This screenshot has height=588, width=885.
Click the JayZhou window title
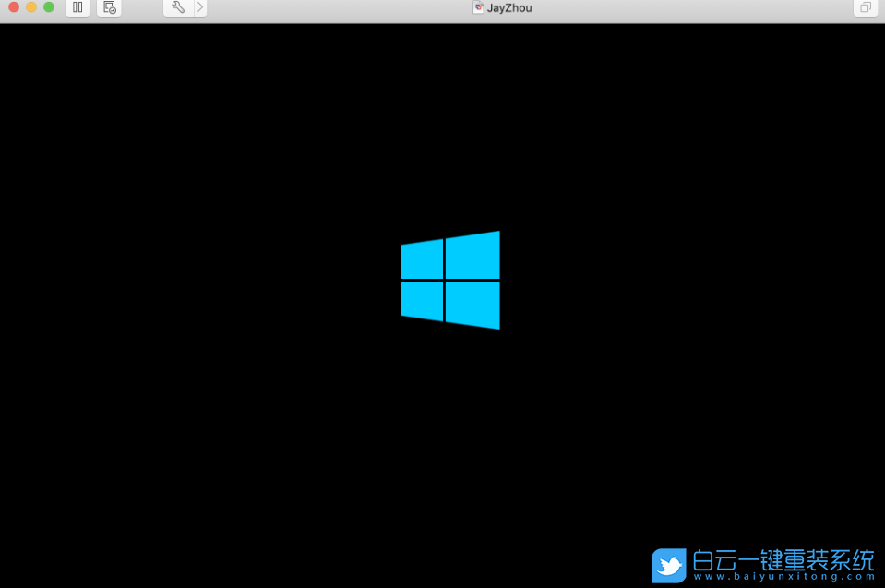coord(510,7)
